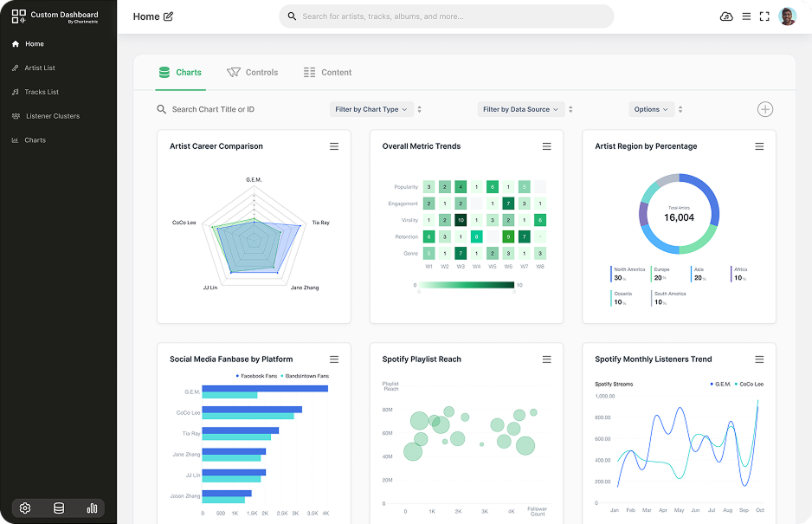Switch to the Controls tab
The height and width of the screenshot is (524, 812).
[252, 73]
